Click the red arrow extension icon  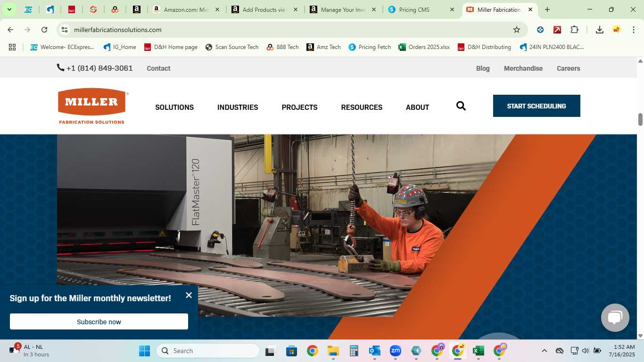(x=557, y=30)
